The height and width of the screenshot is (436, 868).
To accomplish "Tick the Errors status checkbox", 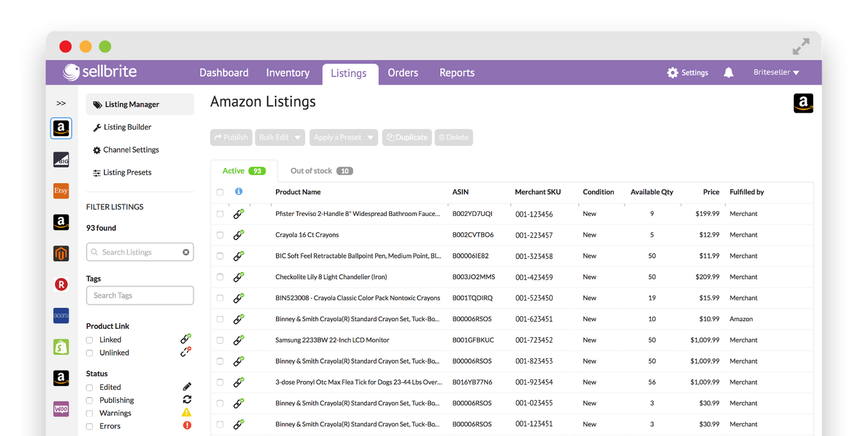I will click(90, 426).
